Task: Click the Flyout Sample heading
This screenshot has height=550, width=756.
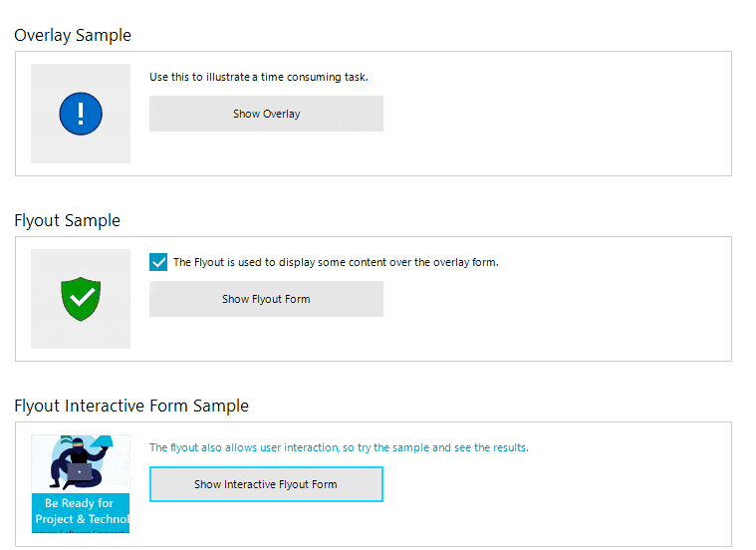Action: click(67, 220)
